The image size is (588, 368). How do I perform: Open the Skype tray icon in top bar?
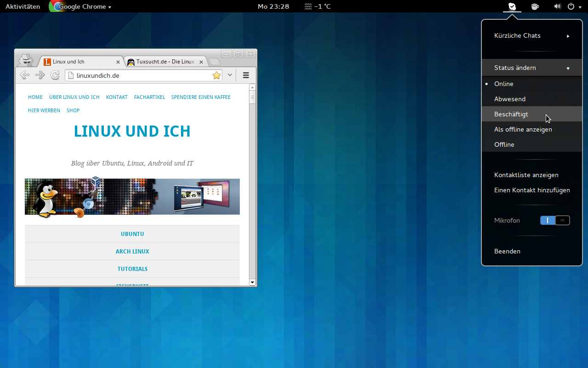pos(512,6)
